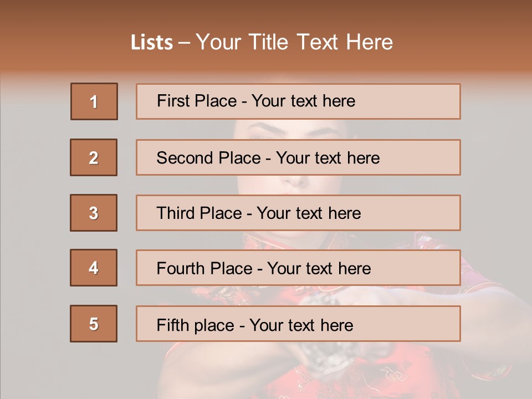Click the bold word Lists in title
The image size is (532, 399).
[x=152, y=43]
